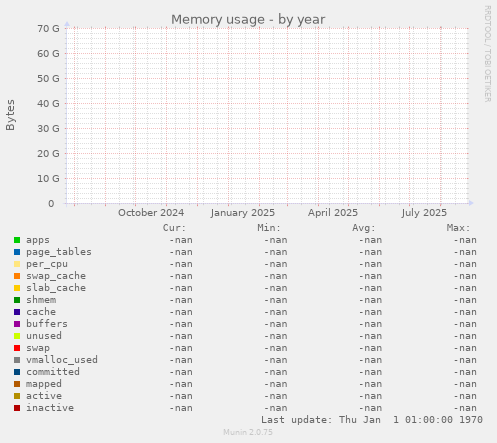
Task: Click the Munin 2.0.75 version text
Action: coord(248,432)
